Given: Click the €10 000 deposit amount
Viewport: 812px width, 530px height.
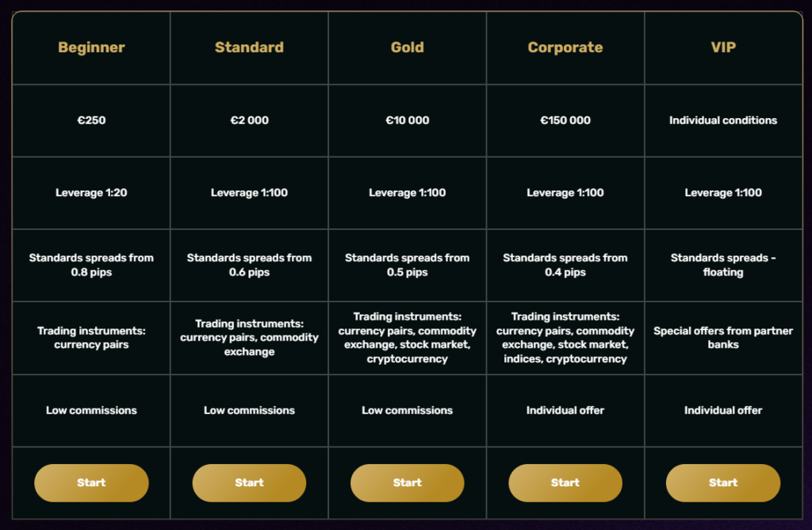Looking at the screenshot, I should pyautogui.click(x=407, y=121).
